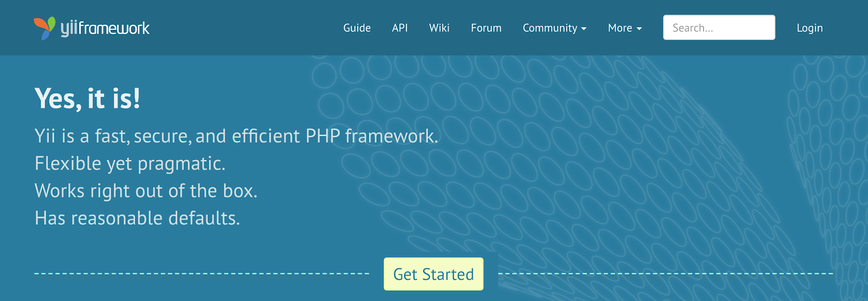Open the Wiki section
Viewport: 868px width, 301px height.
coord(439,28)
